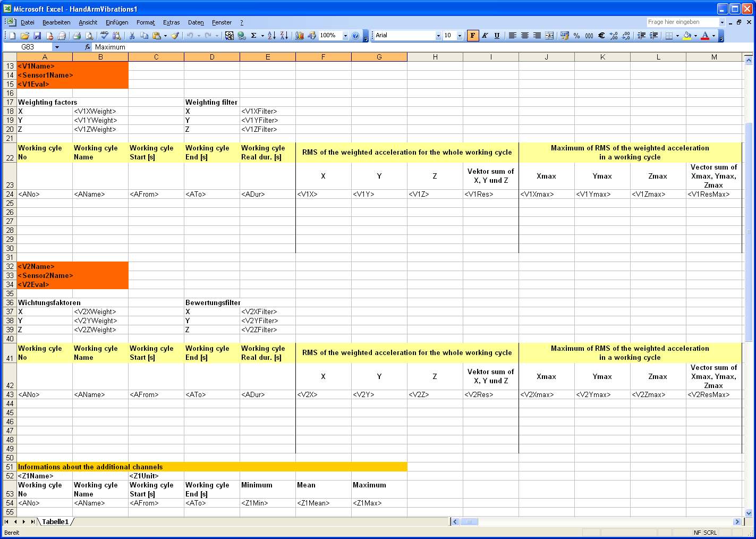The image size is (756, 539).
Task: Merge and center the selected cells
Action: [x=549, y=36]
